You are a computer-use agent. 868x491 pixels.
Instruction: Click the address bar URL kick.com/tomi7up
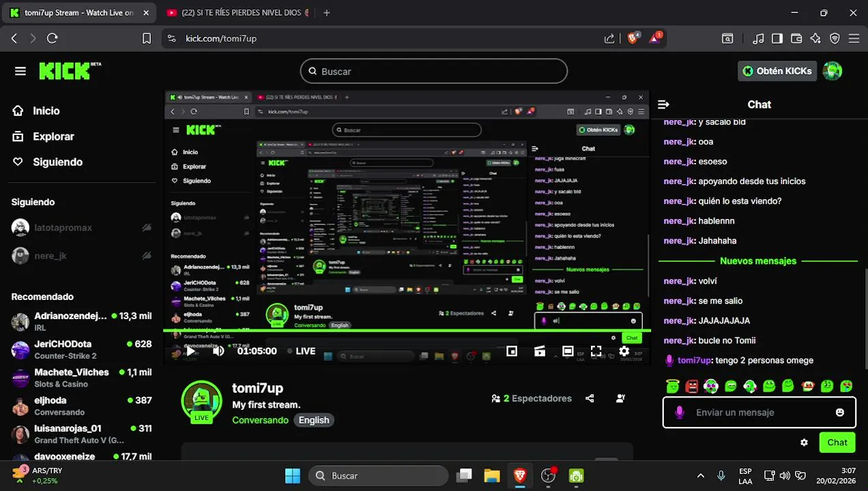(221, 39)
